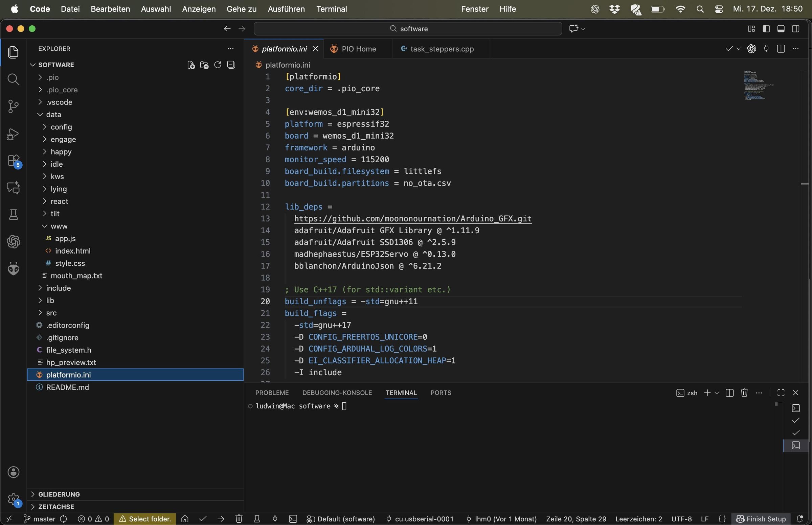Screen dimensions: 812x525
Task: Open the Search view in activity bar
Action: (13, 79)
